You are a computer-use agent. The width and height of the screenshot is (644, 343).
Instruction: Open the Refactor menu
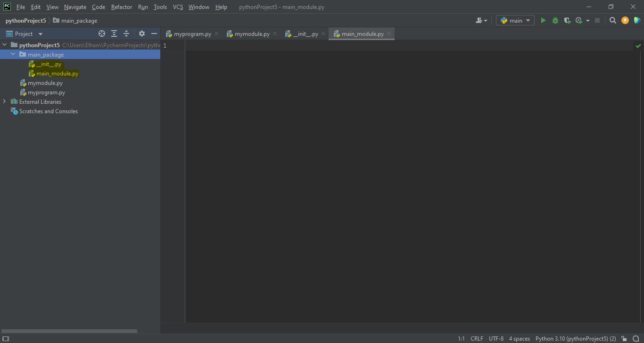pos(121,7)
